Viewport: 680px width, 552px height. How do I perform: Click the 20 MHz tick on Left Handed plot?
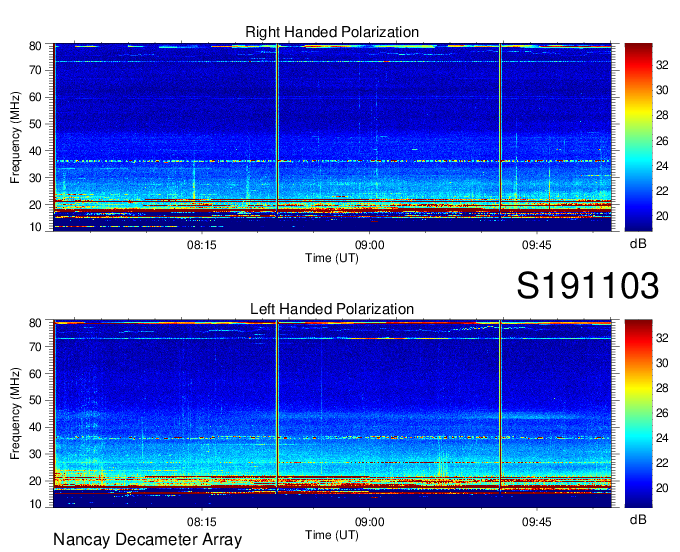pyautogui.click(x=35, y=481)
